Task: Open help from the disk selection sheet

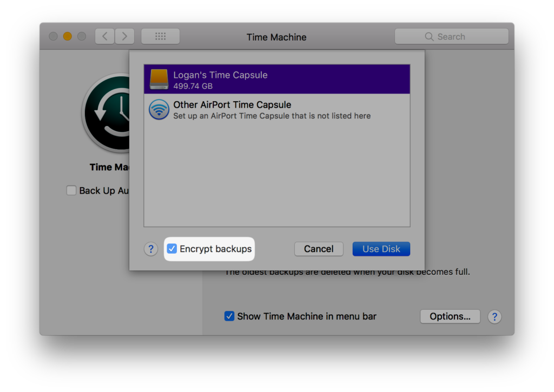Action: coord(151,249)
